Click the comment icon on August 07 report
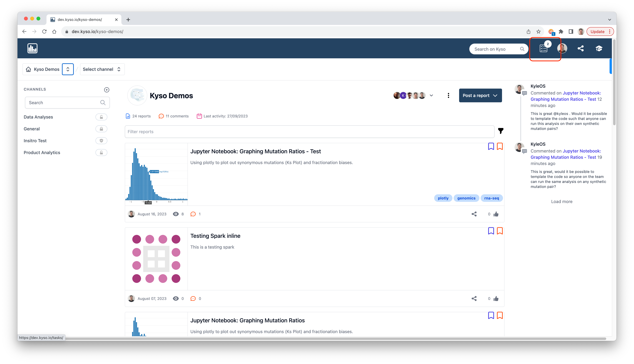The height and width of the screenshot is (364, 634). tap(193, 298)
